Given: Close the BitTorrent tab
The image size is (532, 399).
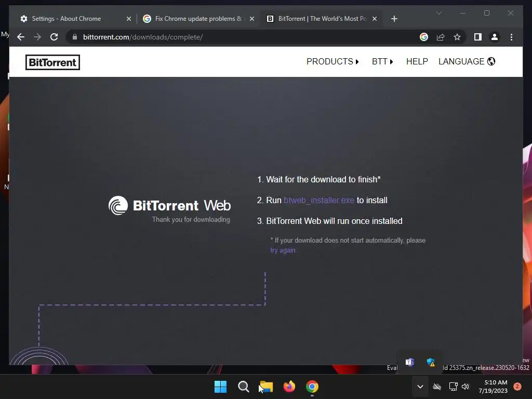Looking at the screenshot, I should click(x=375, y=19).
